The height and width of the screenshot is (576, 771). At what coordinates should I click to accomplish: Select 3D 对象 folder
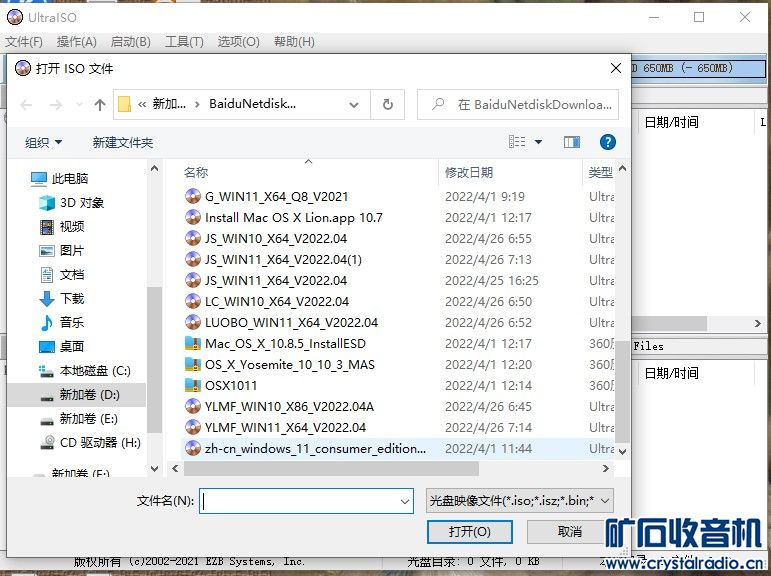coord(72,203)
